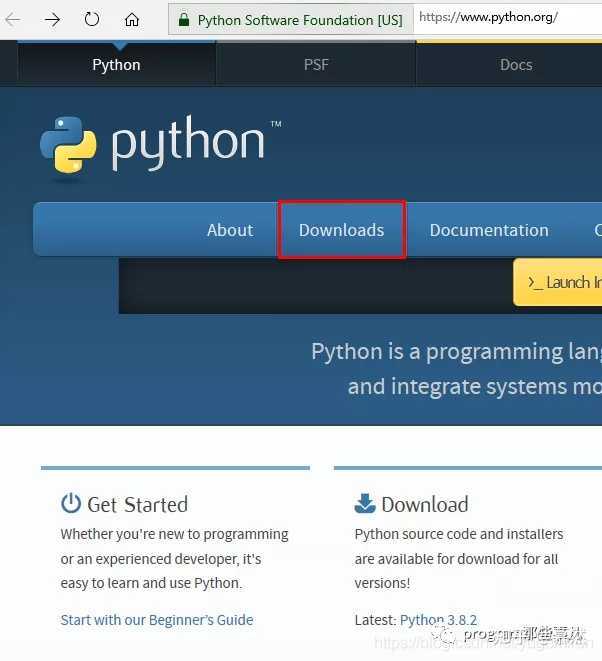Image resolution: width=602 pixels, height=661 pixels.
Task: Click the green security padlock icon
Action: click(184, 19)
